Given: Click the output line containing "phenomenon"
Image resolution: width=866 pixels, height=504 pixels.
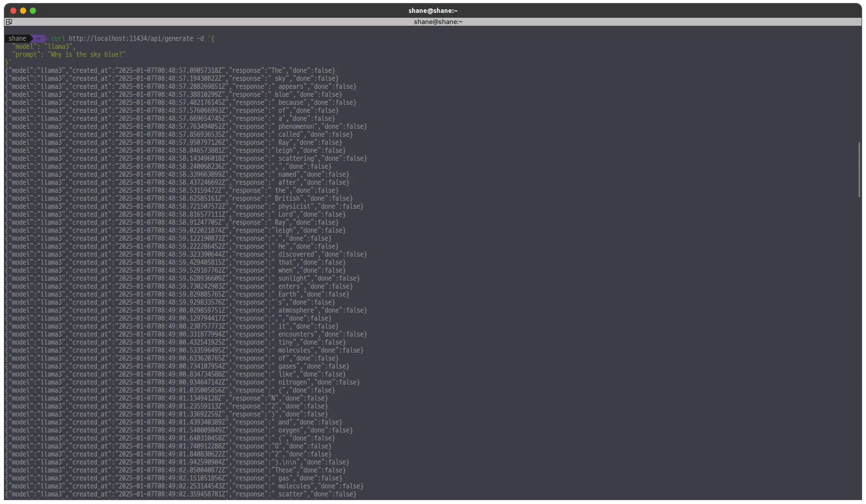Looking at the screenshot, I should click(x=186, y=127).
